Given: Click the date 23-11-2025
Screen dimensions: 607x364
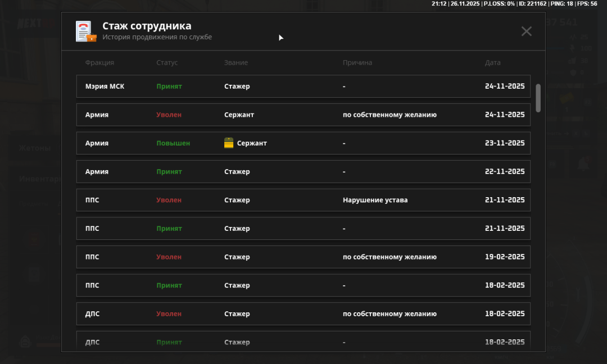Looking at the screenshot, I should [505, 143].
